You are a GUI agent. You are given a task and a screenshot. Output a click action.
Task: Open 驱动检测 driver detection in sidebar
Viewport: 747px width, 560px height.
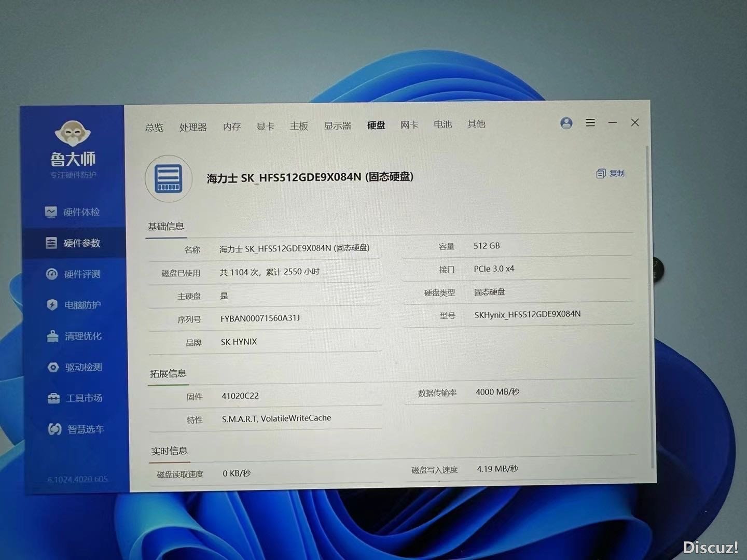tap(75, 367)
